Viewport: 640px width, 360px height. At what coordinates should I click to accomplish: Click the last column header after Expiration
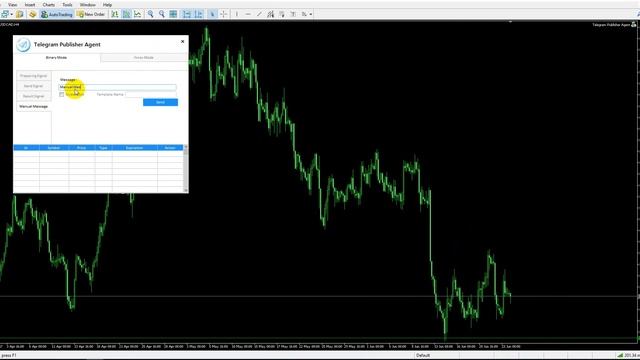(x=170, y=148)
